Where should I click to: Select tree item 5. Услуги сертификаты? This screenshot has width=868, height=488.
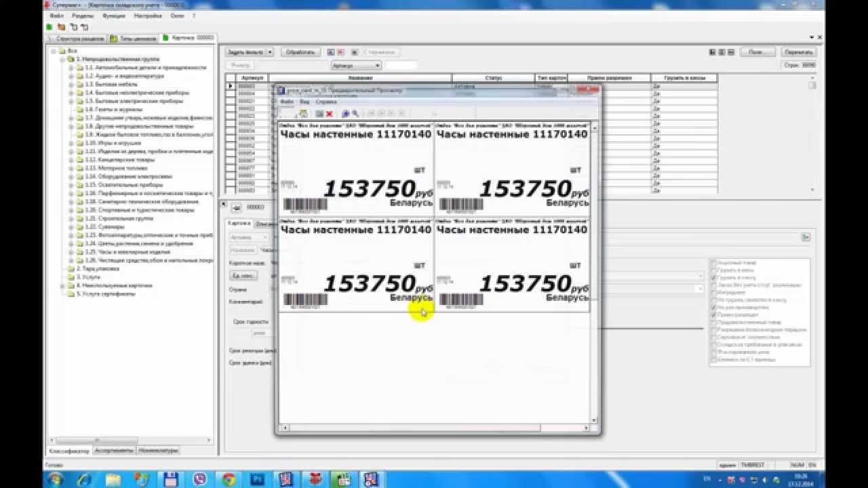tap(105, 293)
